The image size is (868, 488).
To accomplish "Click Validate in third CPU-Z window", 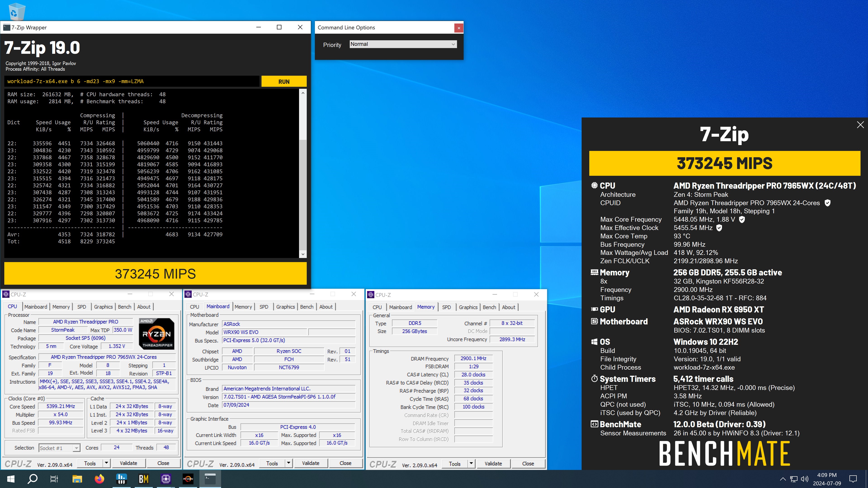I will tap(493, 463).
